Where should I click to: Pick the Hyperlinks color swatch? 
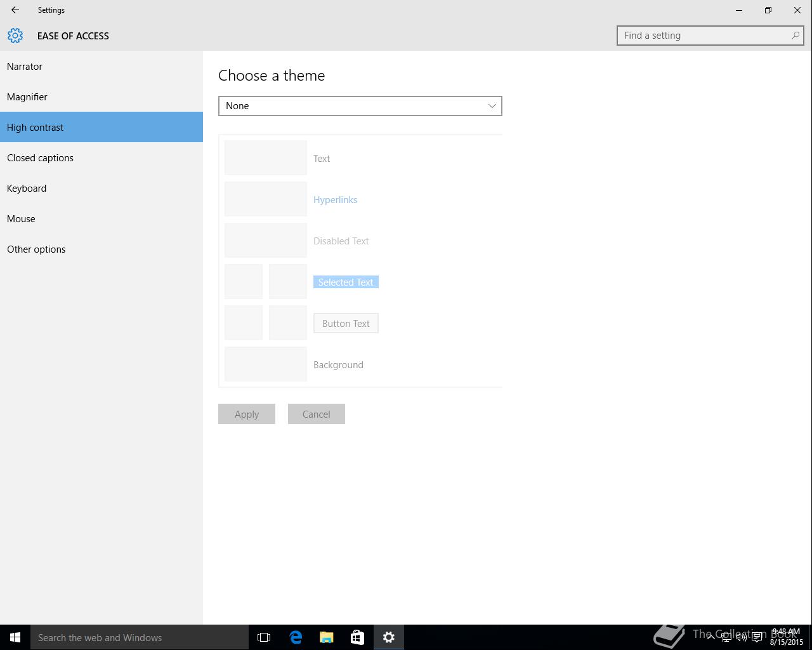266,199
